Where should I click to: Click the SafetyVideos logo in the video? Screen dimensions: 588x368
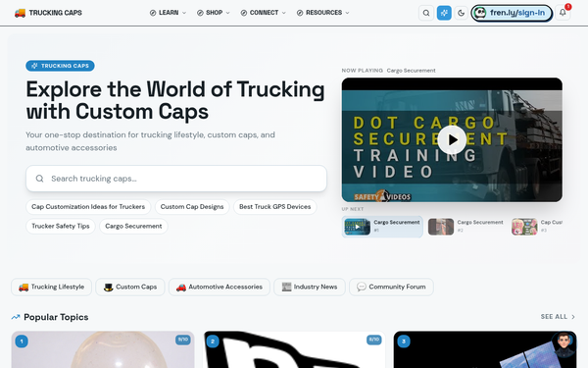click(x=382, y=196)
